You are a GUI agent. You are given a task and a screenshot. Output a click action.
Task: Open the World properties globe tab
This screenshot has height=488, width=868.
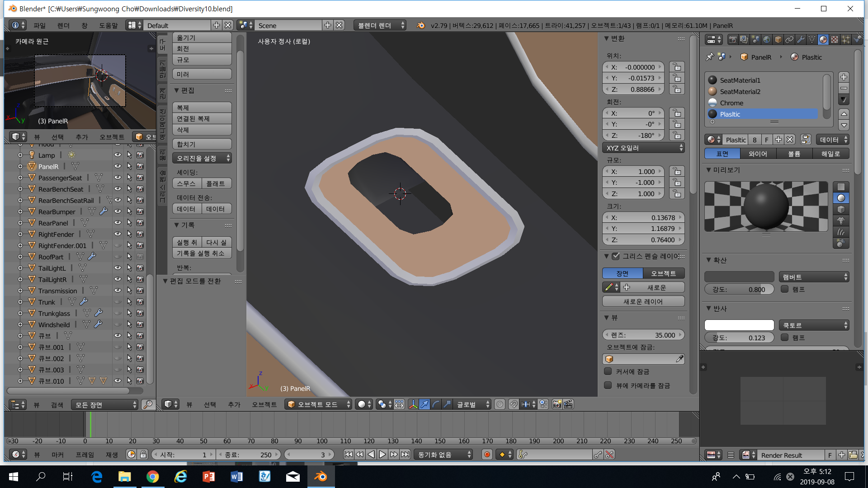(767, 39)
